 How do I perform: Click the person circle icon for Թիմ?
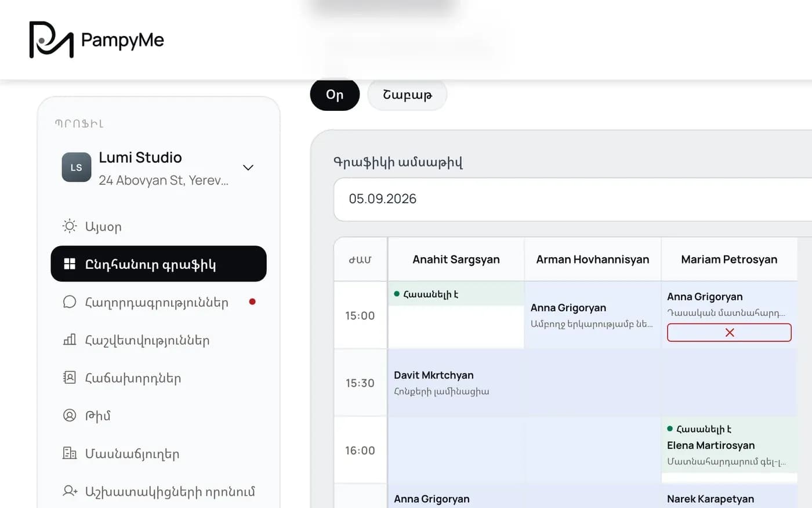click(x=70, y=415)
